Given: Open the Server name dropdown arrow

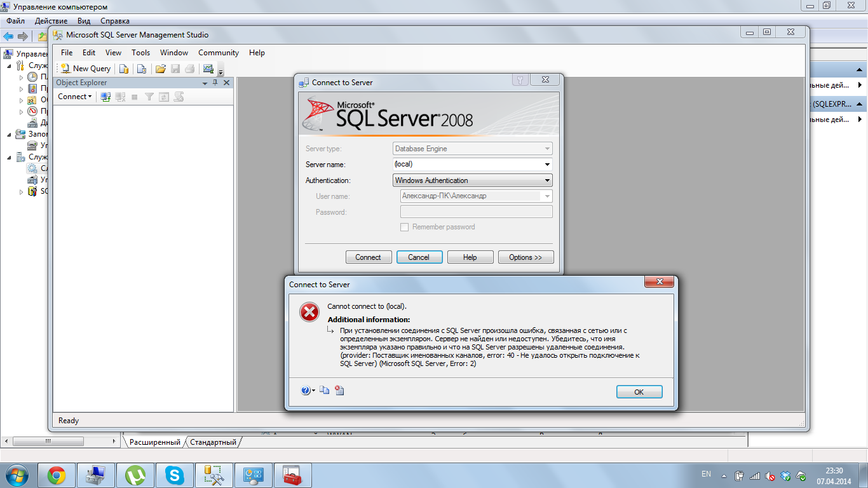Looking at the screenshot, I should (547, 165).
